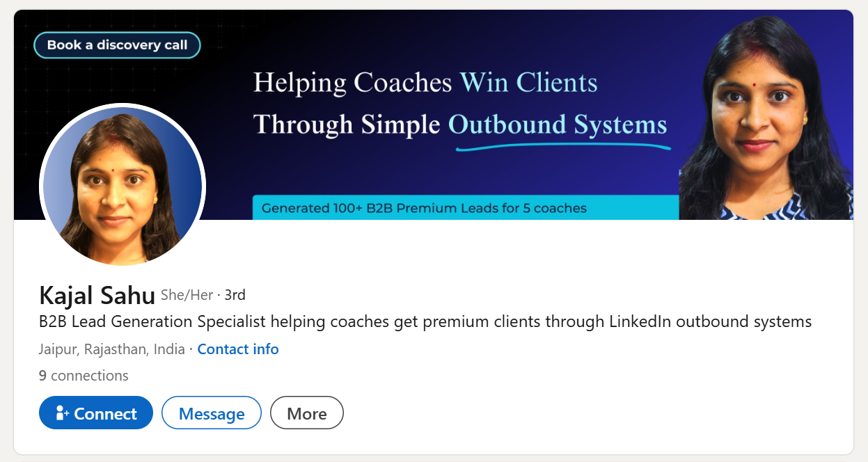Open Kajal Sahu's circular profile photo

coord(123,186)
